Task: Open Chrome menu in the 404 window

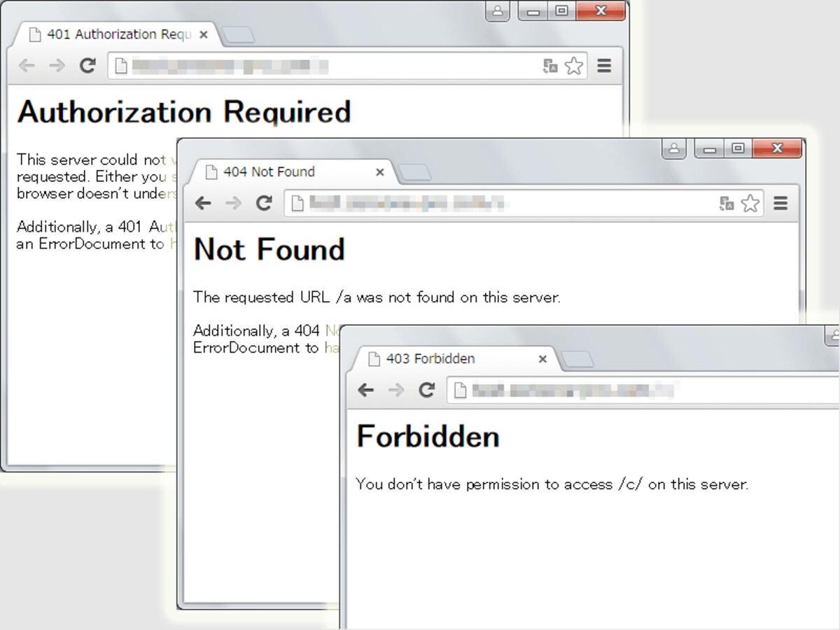Action: pyautogui.click(x=780, y=203)
